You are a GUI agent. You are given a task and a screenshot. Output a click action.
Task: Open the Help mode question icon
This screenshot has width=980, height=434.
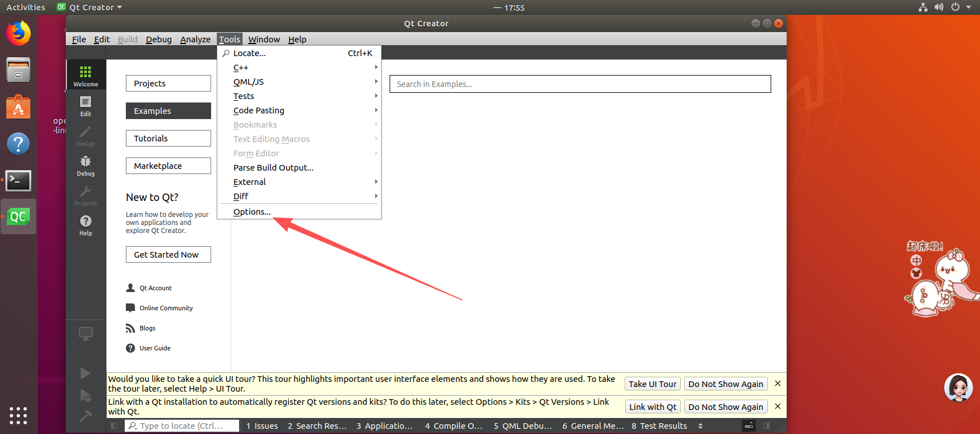click(x=85, y=225)
